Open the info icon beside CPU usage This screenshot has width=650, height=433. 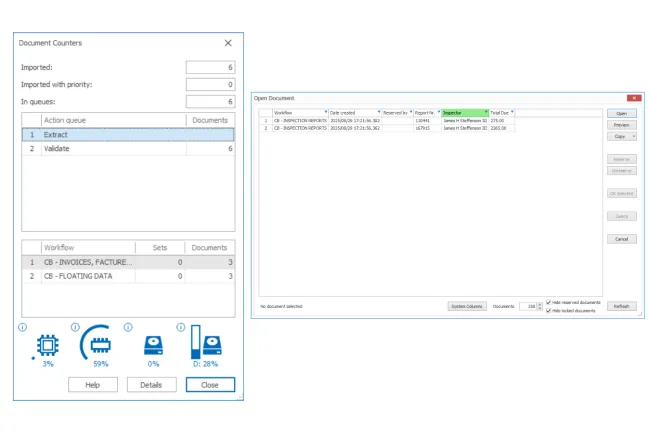tap(22, 327)
